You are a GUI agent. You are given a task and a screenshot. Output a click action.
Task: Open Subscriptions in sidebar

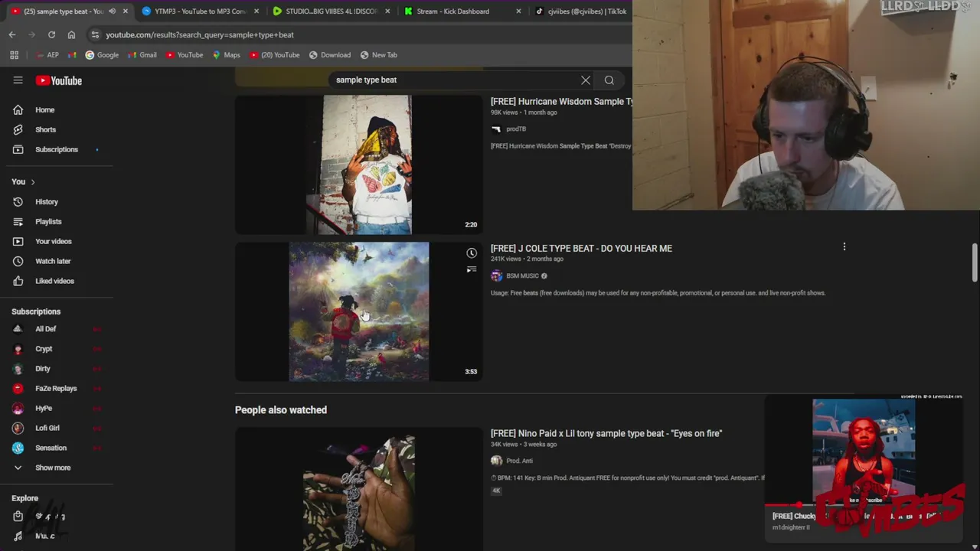coord(57,150)
